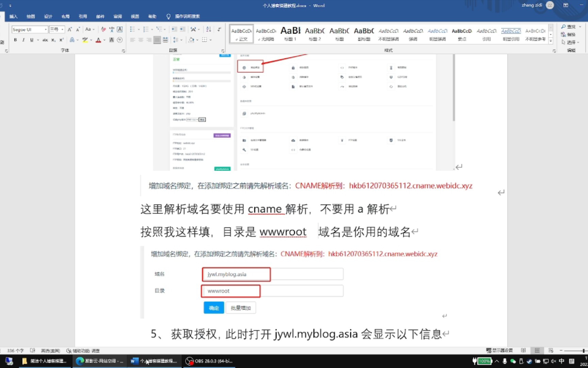Click the Text Effects icon
This screenshot has height=368, width=588.
point(72,40)
